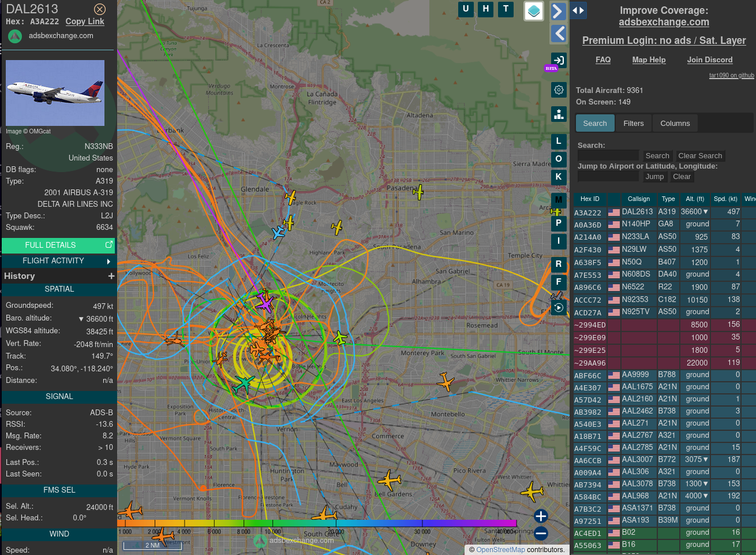The height and width of the screenshot is (555, 756).
Task: Toggle the K map button
Action: click(x=558, y=177)
